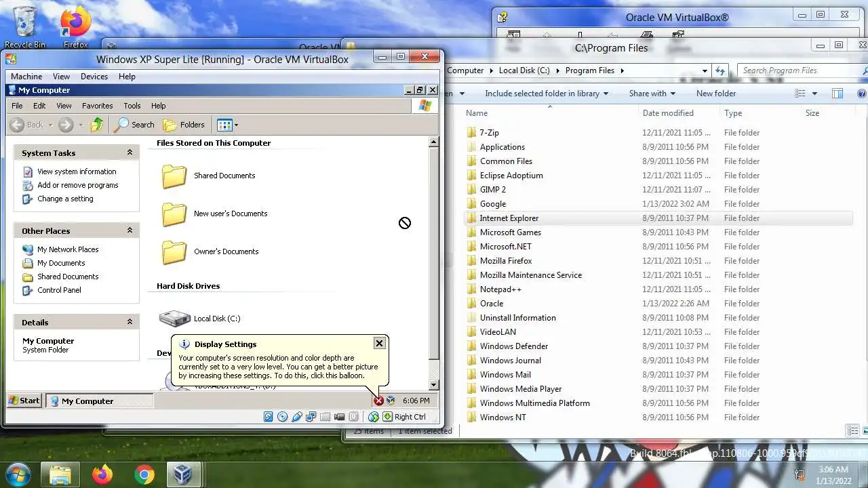Open the Tools menu in My Computer
The height and width of the screenshot is (488, 868).
(x=132, y=106)
